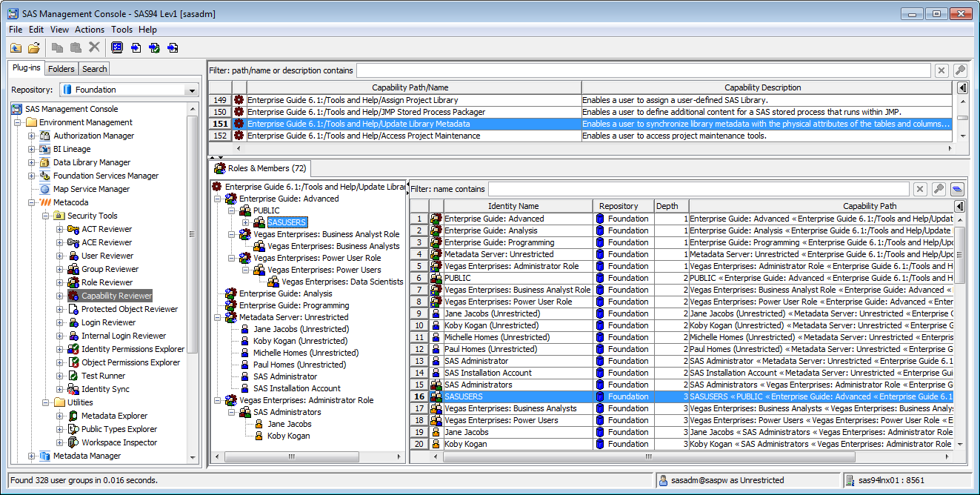Expand the Metadata Manager node
Image resolution: width=980 pixels, height=495 pixels.
[x=32, y=456]
